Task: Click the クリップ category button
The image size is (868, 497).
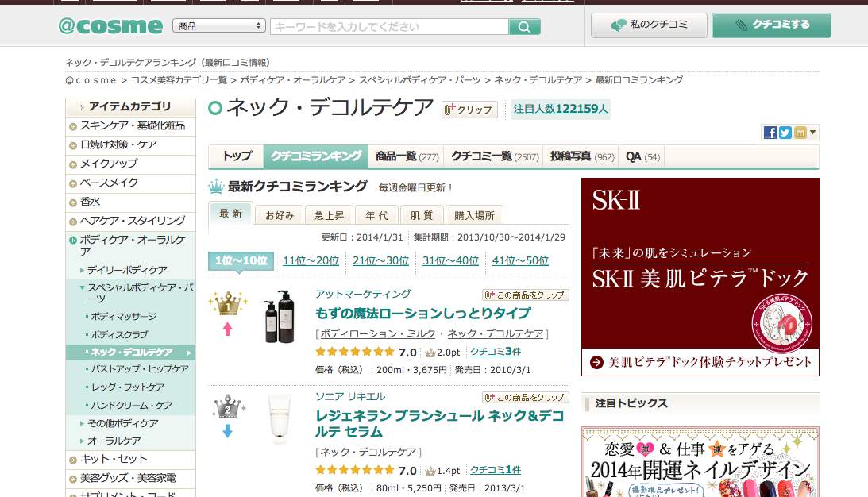Action: tap(469, 110)
